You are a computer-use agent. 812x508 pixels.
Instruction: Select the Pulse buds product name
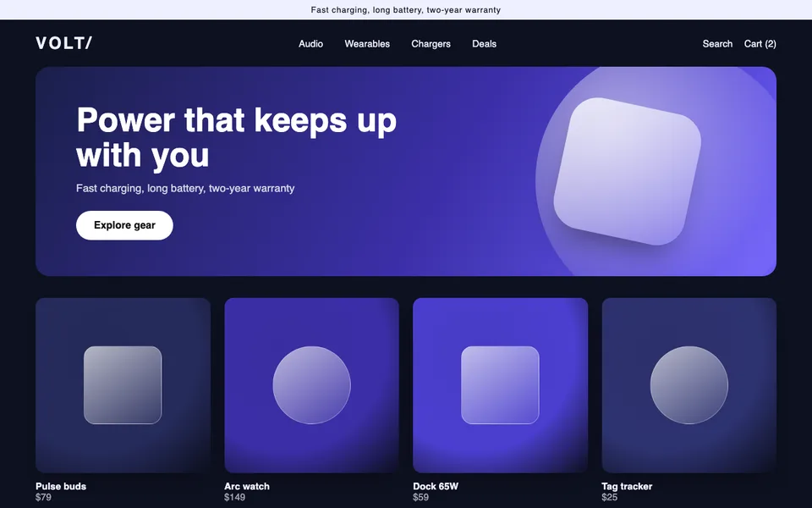(61, 486)
